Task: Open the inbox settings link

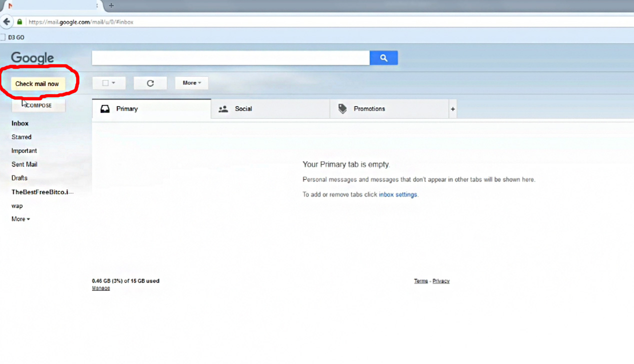Action: pyautogui.click(x=398, y=194)
